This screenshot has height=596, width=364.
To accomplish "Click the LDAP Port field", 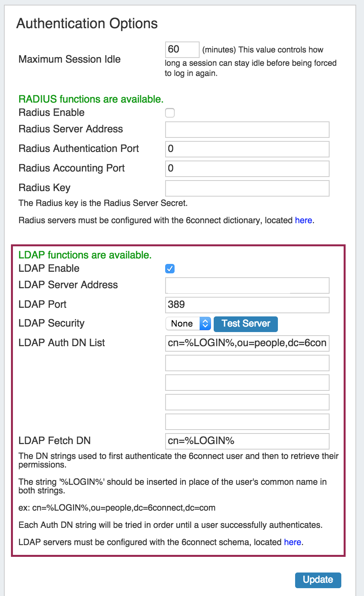I will pyautogui.click(x=247, y=305).
